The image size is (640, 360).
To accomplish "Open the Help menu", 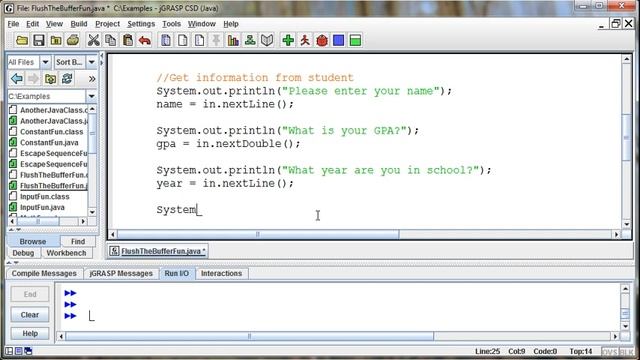I will tap(231, 24).
